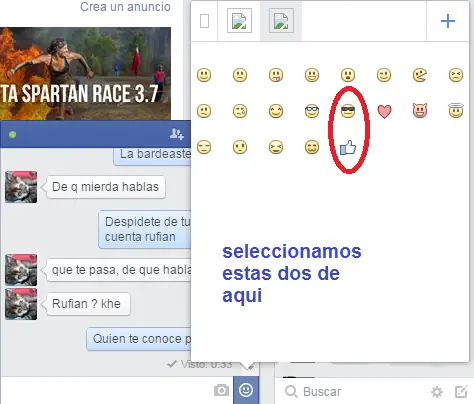Screen dimensions: 474x404
Task: Select message Quien te conoce
Action: point(139,339)
